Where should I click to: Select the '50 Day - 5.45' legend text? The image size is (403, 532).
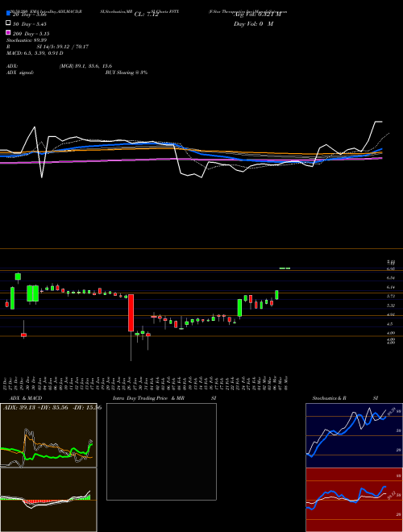click(x=30, y=24)
